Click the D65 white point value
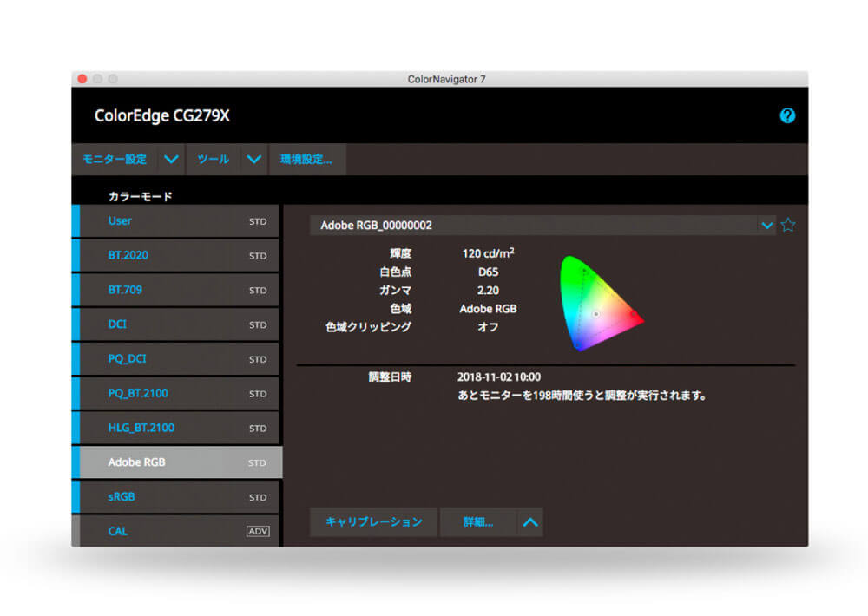Screen dimensions: 868x616 point(488,272)
